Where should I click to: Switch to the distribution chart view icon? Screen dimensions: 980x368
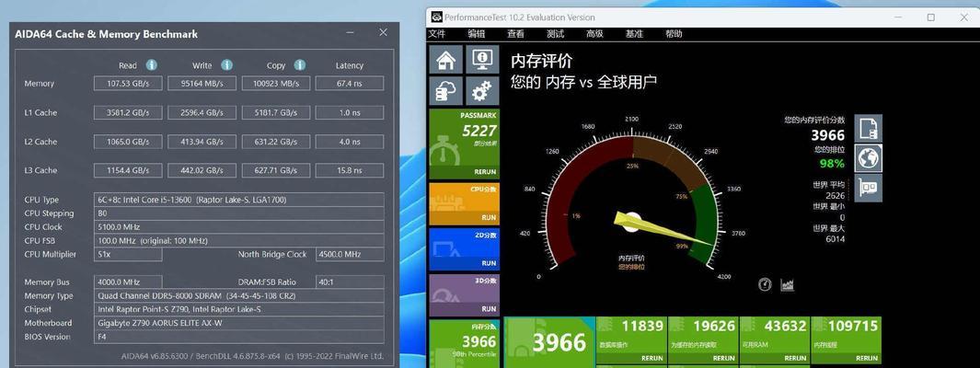click(x=788, y=284)
